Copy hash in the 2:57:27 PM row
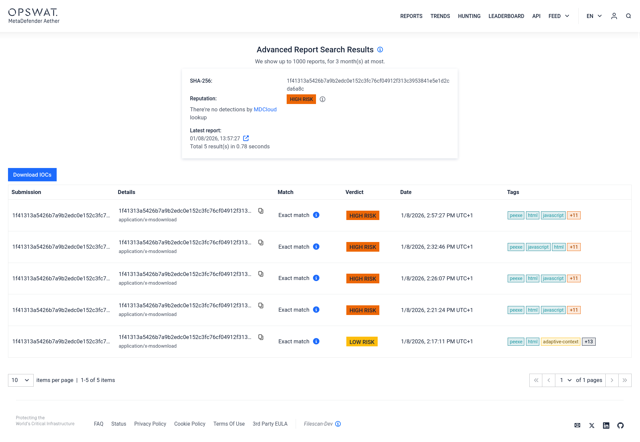 [x=261, y=211]
